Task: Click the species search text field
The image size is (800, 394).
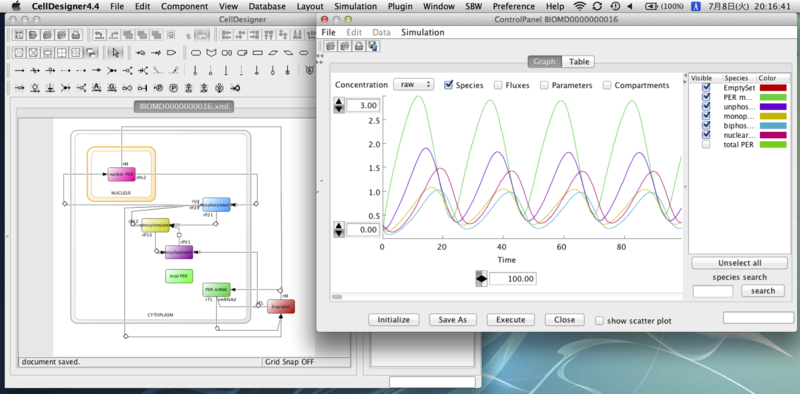Action: click(713, 291)
